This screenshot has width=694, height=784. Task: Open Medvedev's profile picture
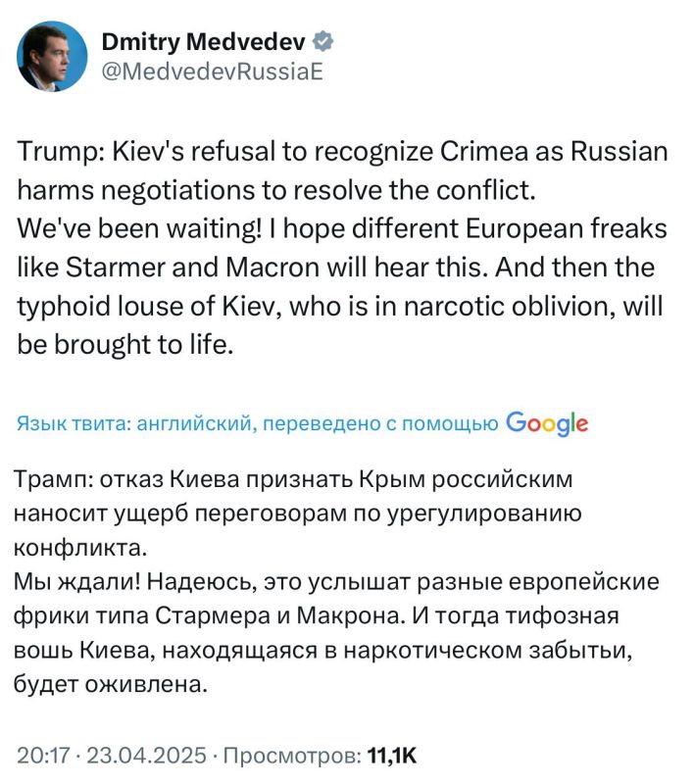click(51, 56)
